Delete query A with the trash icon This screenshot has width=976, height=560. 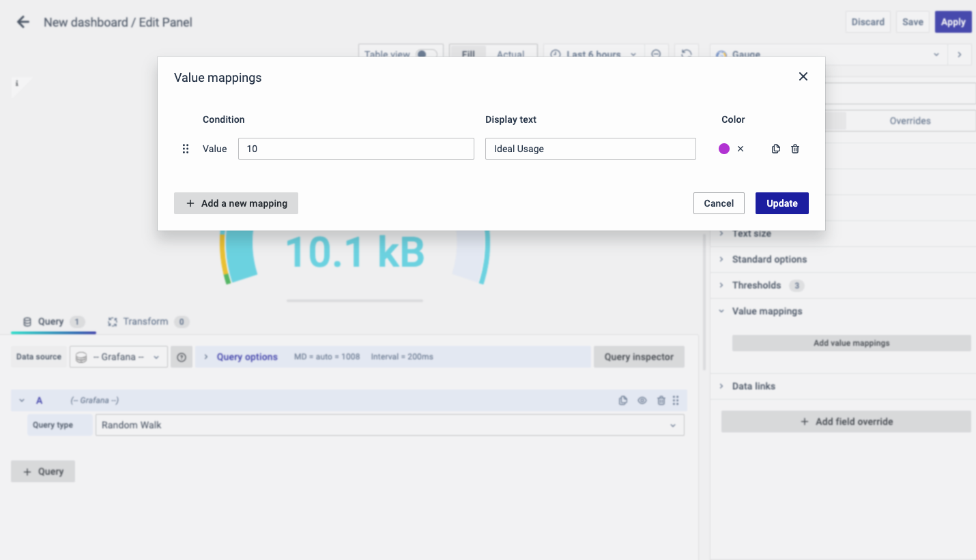click(661, 400)
